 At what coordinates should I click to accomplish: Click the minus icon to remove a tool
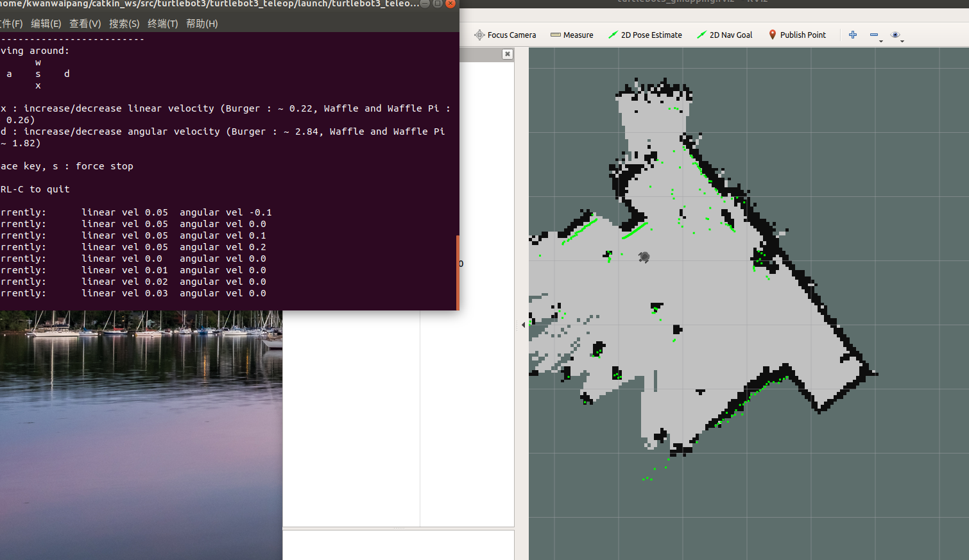pyautogui.click(x=874, y=33)
